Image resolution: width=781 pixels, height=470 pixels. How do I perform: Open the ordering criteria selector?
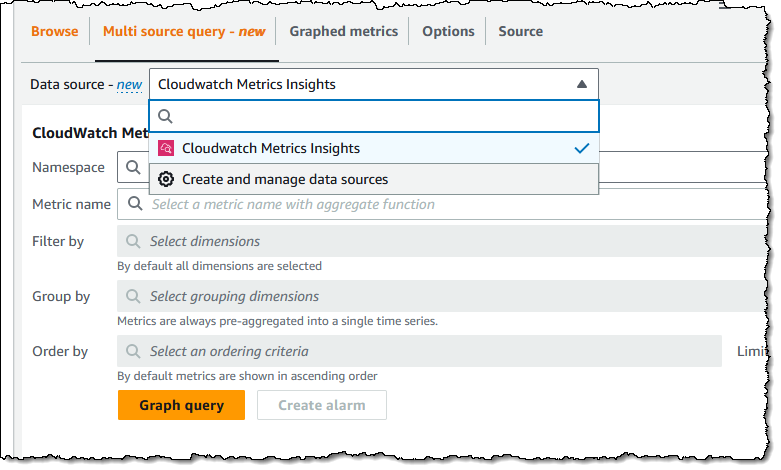pos(420,351)
